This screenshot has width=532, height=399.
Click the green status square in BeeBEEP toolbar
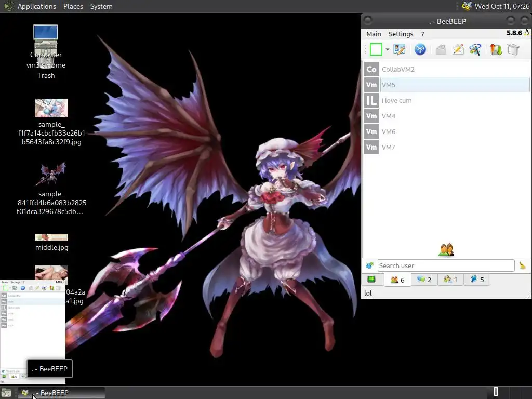point(376,49)
